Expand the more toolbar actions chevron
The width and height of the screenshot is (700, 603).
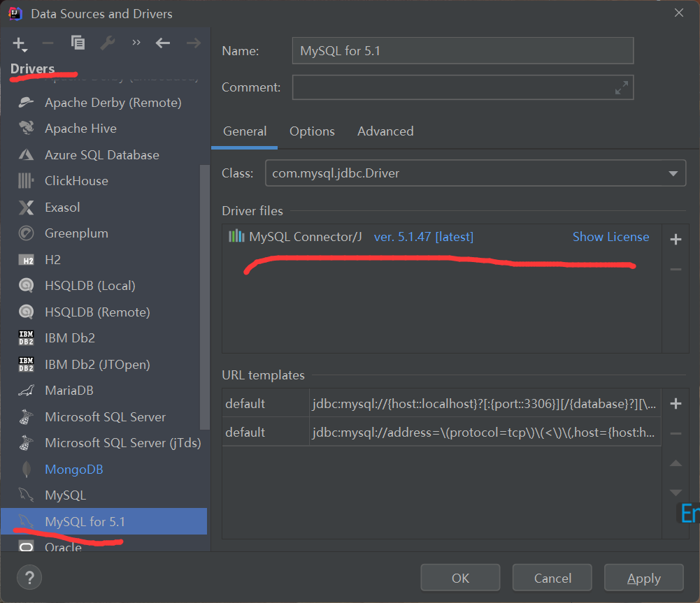pyautogui.click(x=136, y=43)
